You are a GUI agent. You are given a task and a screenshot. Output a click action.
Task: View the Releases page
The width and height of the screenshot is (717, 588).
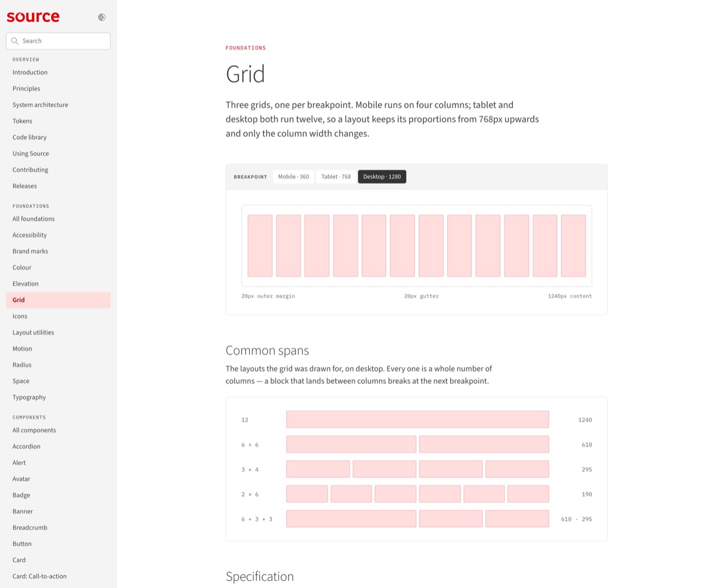(58, 186)
